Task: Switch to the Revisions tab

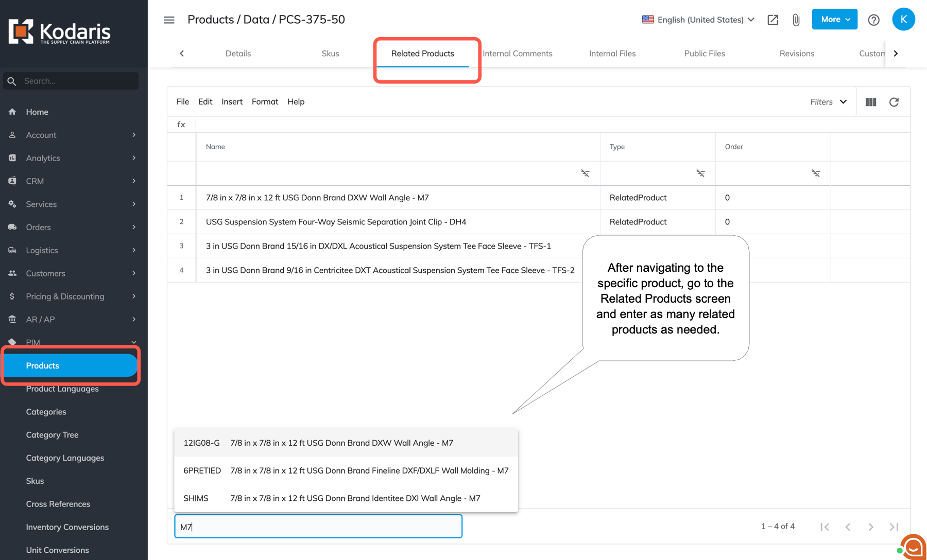Action: pos(797,54)
